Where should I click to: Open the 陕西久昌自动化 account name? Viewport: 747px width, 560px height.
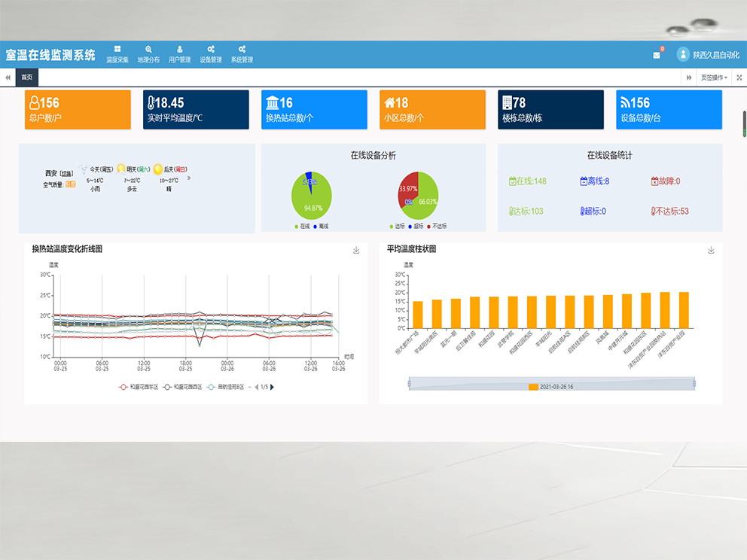click(716, 55)
